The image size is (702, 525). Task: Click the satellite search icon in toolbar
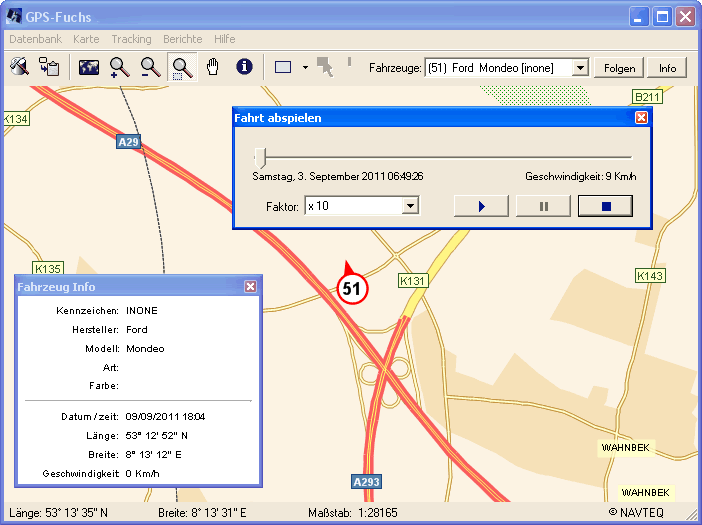[19, 67]
